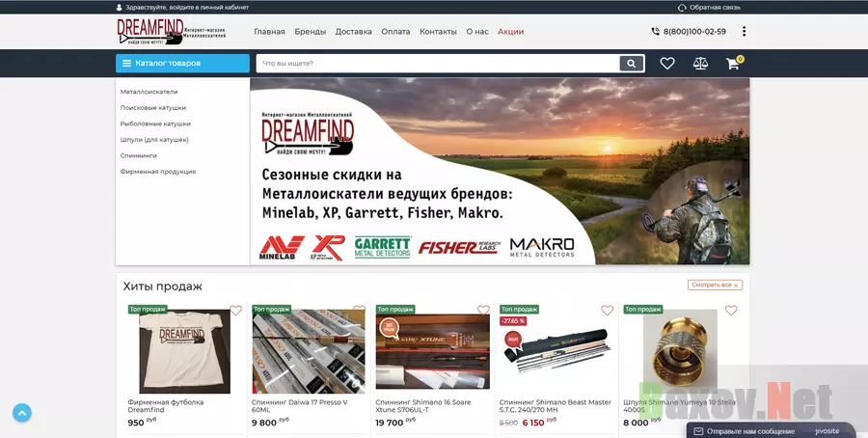The image size is (868, 438).
Task: Select 'Фирменная продукция' category
Action: 158,172
